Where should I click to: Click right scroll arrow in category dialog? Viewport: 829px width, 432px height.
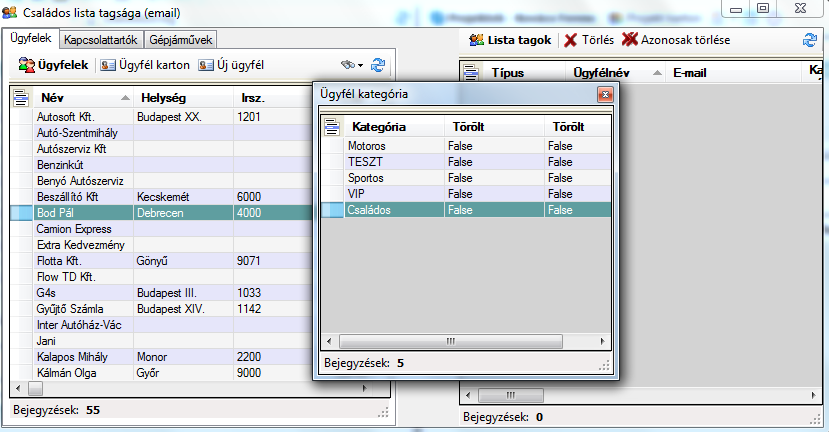pos(603,342)
